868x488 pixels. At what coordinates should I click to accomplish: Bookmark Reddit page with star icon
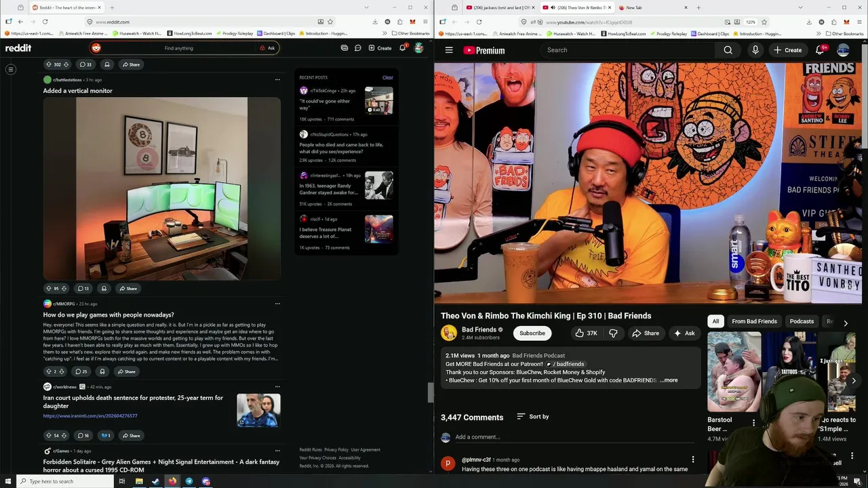(330, 22)
